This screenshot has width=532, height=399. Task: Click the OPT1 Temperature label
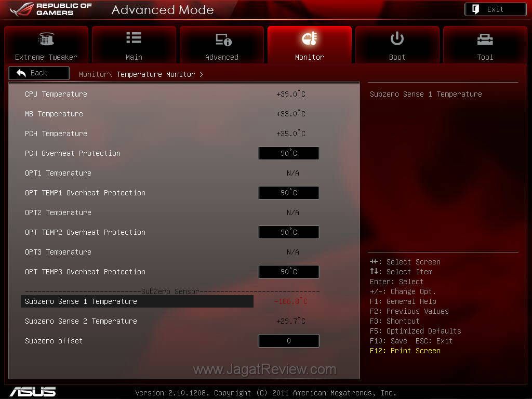tap(58, 173)
